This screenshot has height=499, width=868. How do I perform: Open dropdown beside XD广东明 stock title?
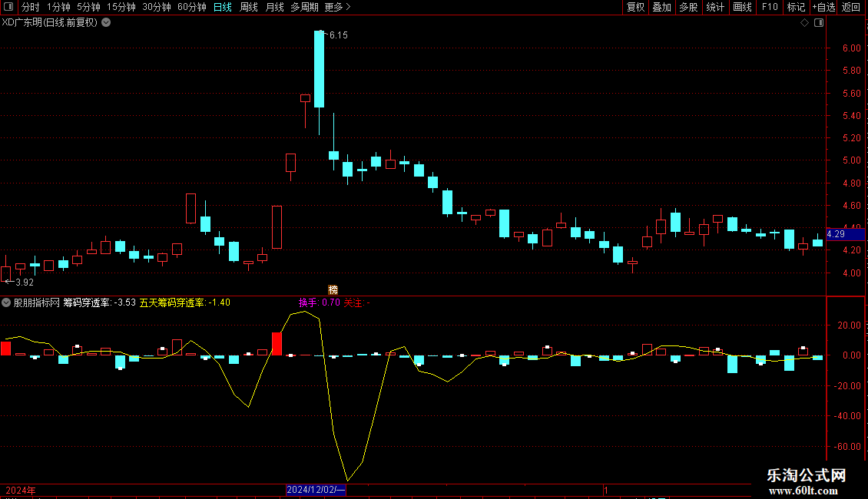(106, 23)
